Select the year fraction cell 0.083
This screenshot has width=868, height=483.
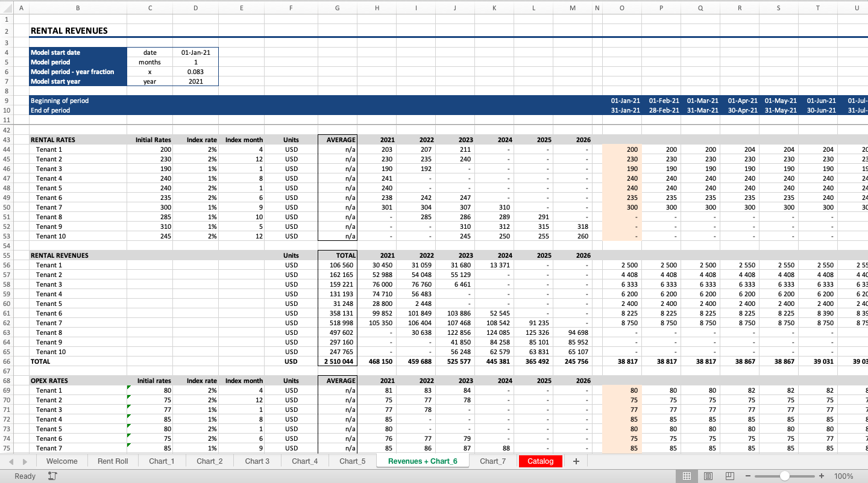195,72
